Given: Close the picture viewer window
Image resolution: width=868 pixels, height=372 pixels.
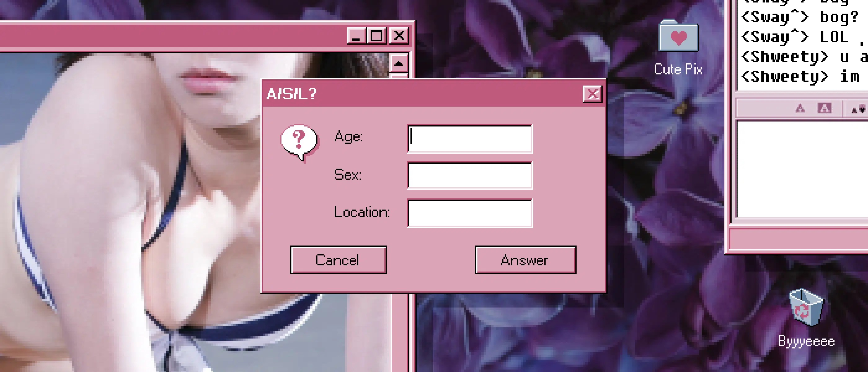Looking at the screenshot, I should [399, 36].
